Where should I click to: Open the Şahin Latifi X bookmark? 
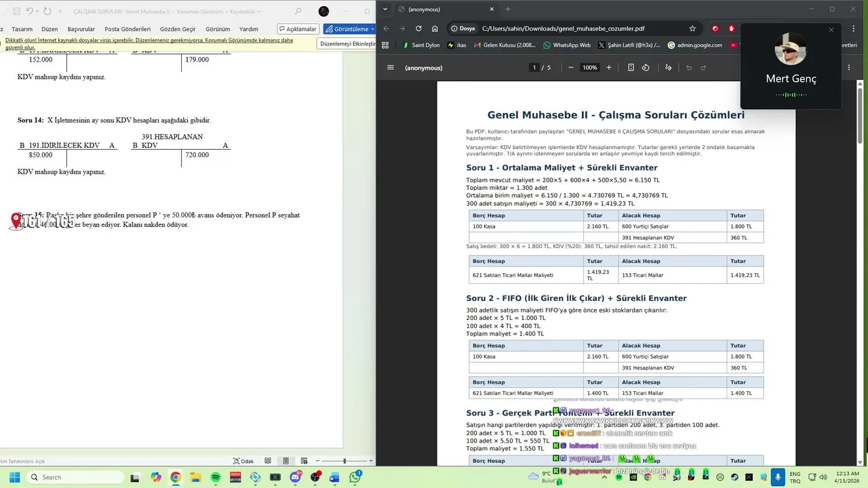(x=629, y=45)
